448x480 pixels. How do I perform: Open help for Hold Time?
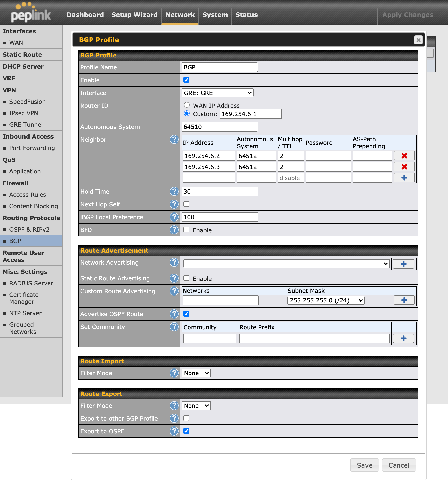coord(174,191)
